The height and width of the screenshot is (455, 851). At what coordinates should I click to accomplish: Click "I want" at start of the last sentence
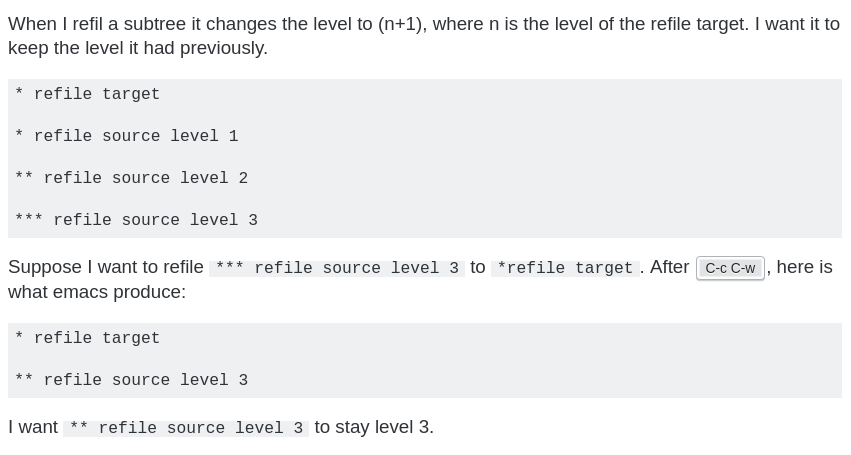33,427
